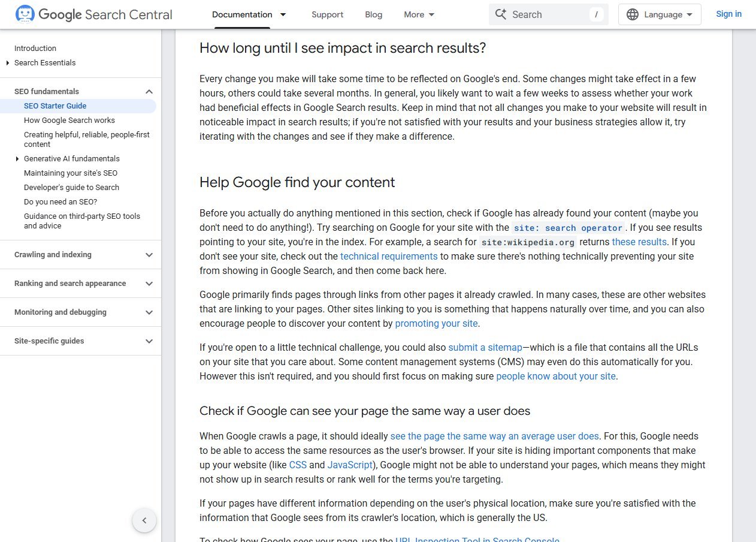Click the URL Inspection Tool link

pos(477,539)
